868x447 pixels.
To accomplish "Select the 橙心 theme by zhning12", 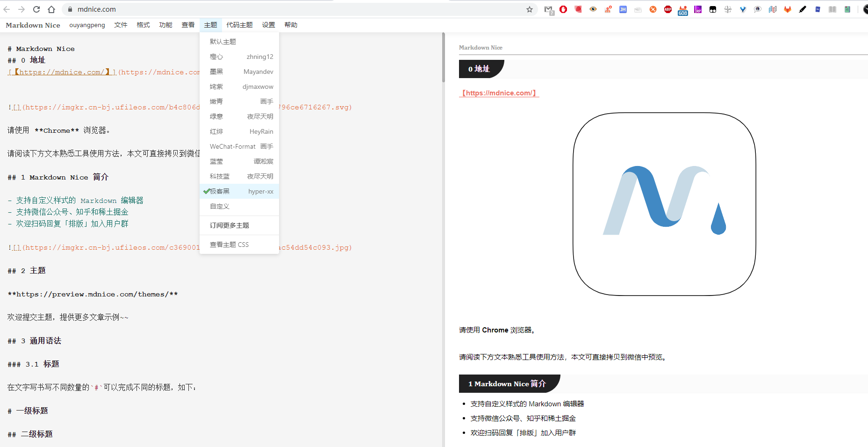I will [239, 57].
